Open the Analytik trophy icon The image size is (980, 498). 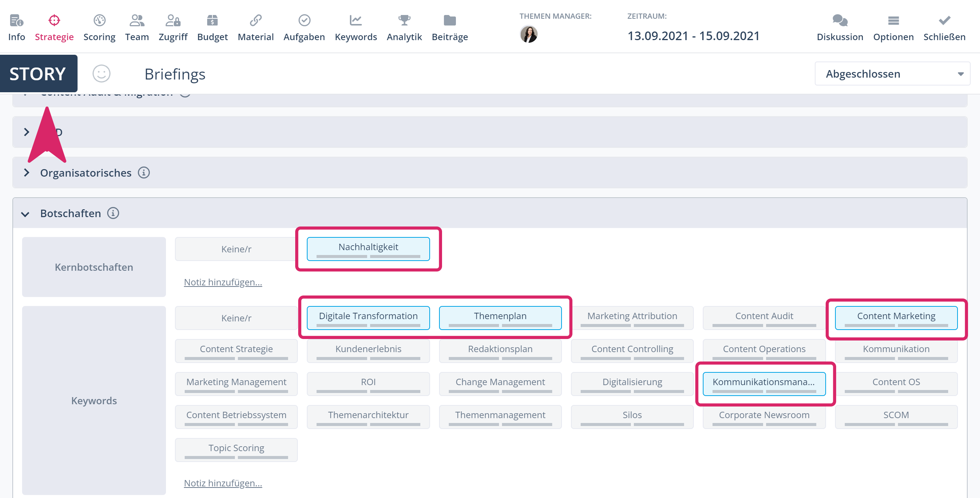coord(404,20)
